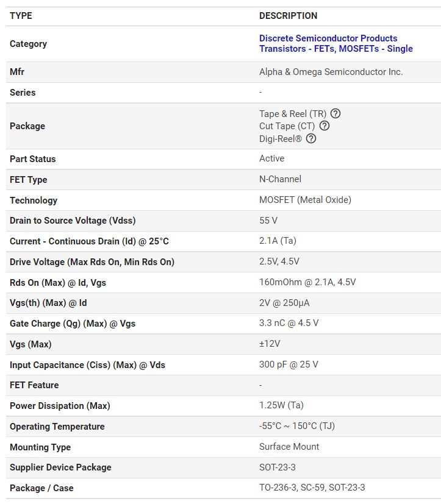441x504 pixels.
Task: Select the Alpha & Omega Semiconductor Inc. text
Action: tap(331, 72)
